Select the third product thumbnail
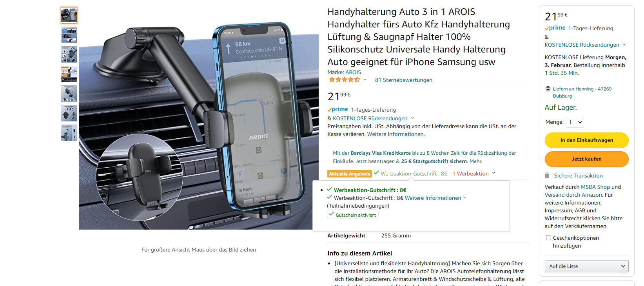This screenshot has height=286, width=644. tap(69, 54)
